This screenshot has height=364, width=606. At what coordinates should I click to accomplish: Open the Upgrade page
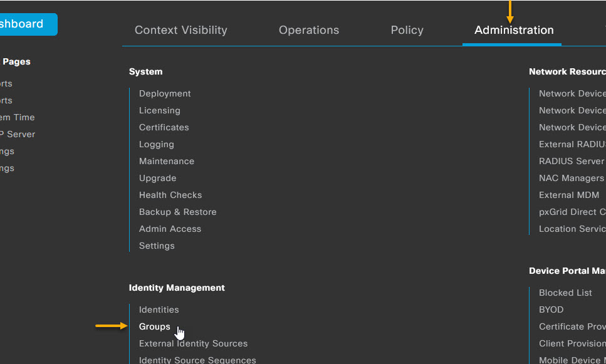click(158, 178)
